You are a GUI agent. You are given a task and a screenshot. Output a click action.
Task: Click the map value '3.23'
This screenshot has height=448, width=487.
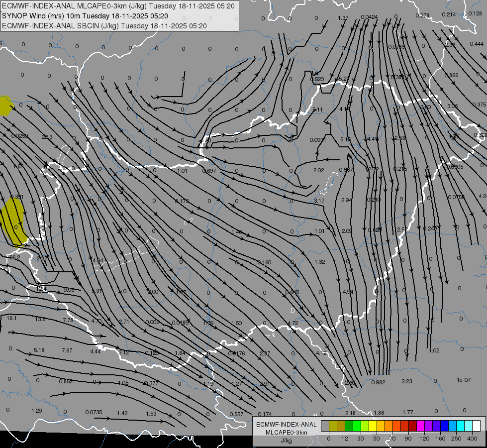click(x=407, y=381)
